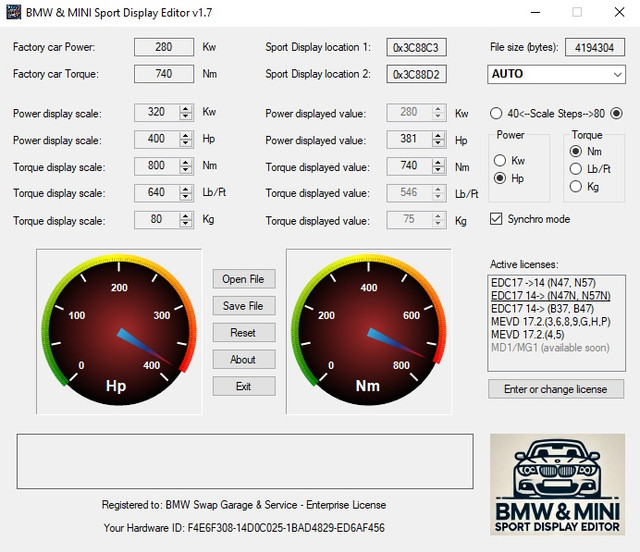The image size is (640, 552).
Task: Decrease Torque display scale Nm with down arrow
Action: (x=186, y=170)
